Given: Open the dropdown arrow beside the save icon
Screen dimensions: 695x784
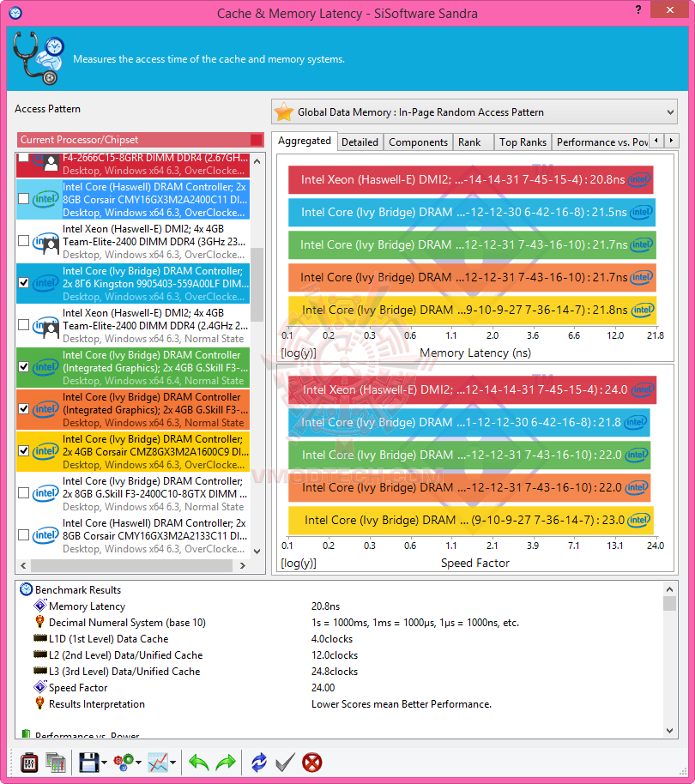Looking at the screenshot, I should [104, 763].
